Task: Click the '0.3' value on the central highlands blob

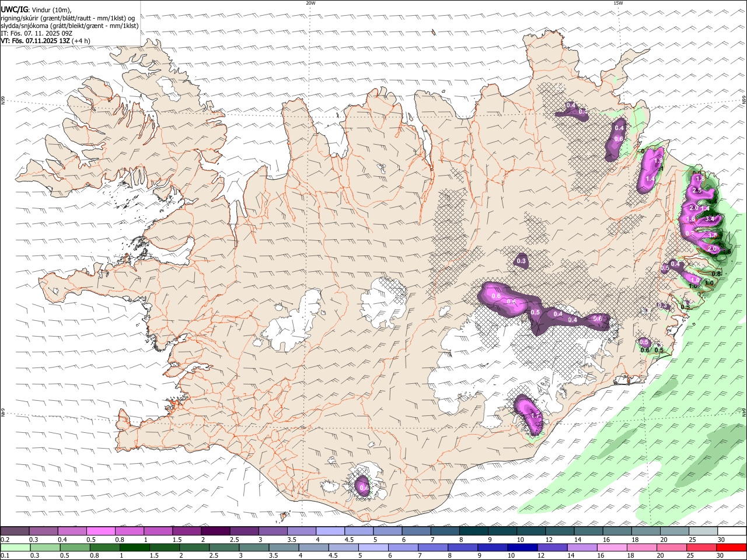Action: (521, 261)
